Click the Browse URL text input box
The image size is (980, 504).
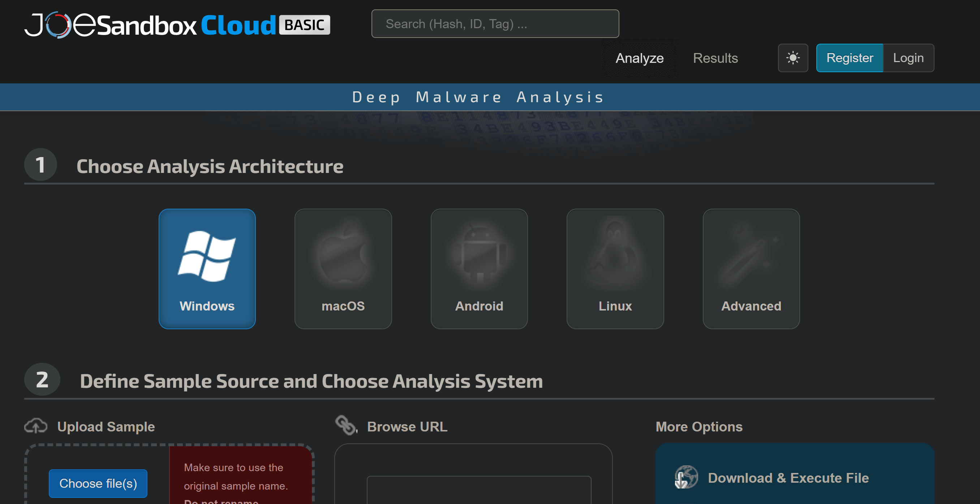pos(479,490)
